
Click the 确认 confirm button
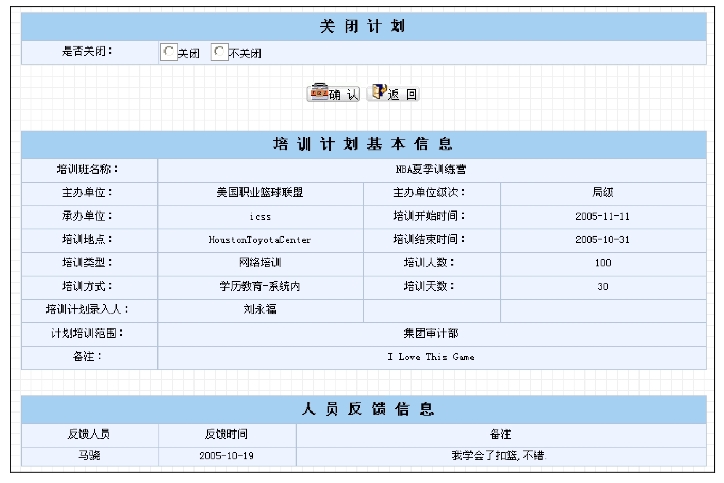point(334,93)
